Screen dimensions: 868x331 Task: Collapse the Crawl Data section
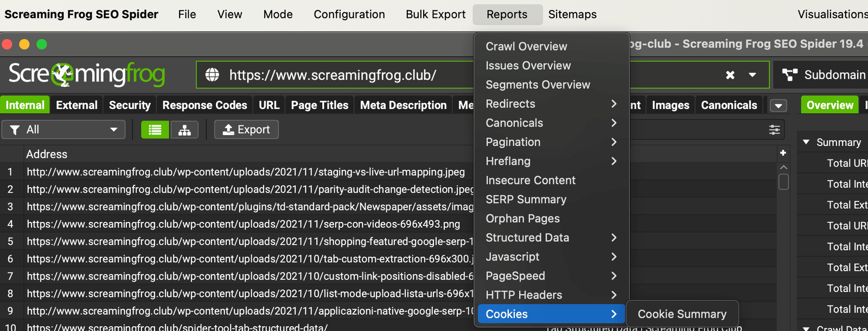click(806, 328)
